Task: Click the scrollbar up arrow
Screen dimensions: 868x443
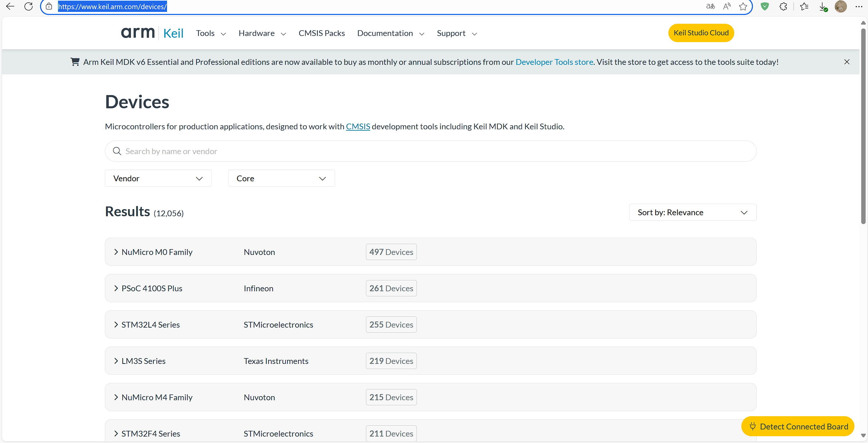Action: pyautogui.click(x=863, y=23)
